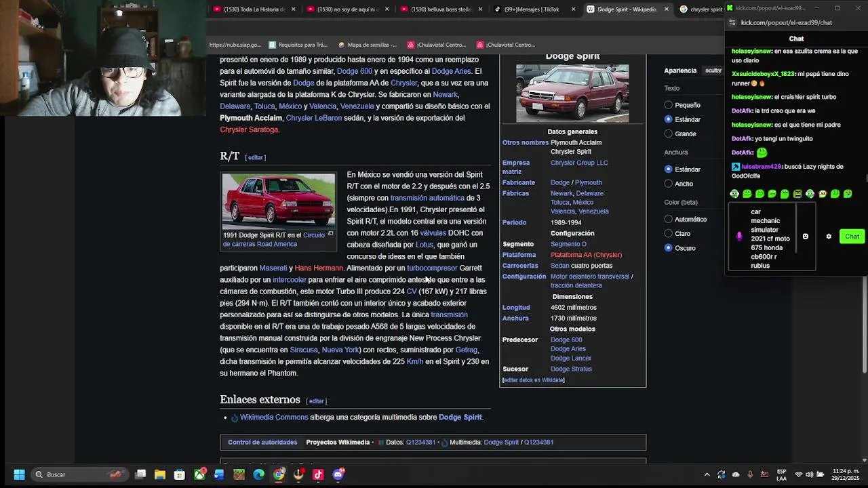Viewport: 868px width, 488px height.
Task: Pick the last green emote in Kick row
Action: click(848, 194)
